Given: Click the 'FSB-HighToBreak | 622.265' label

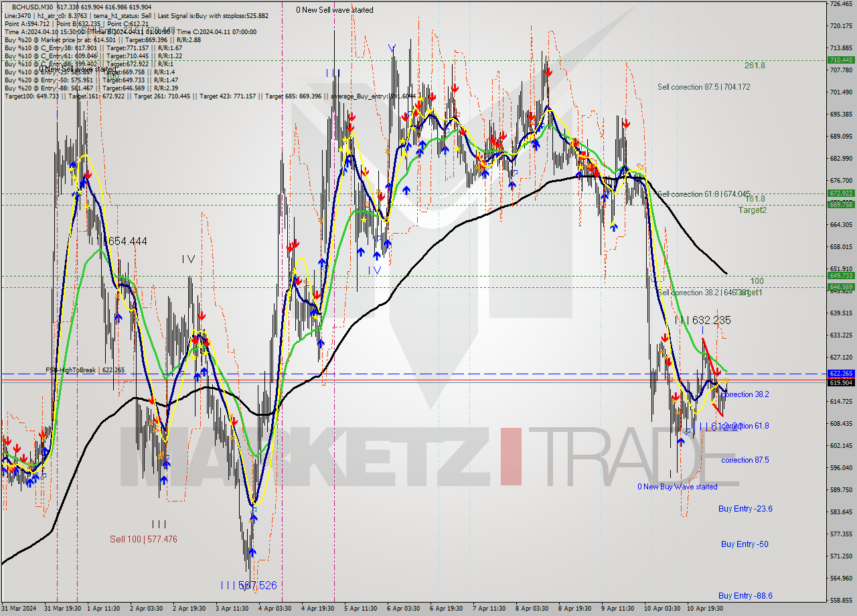Looking at the screenshot, I should [x=85, y=370].
